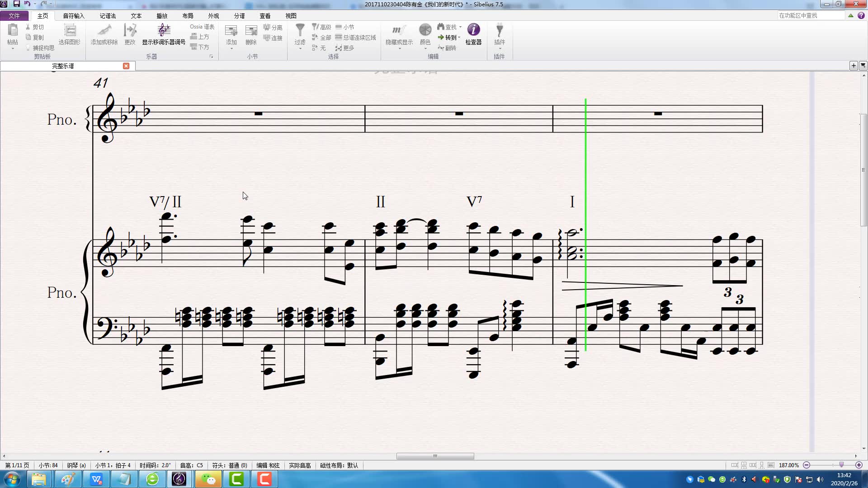The width and height of the screenshot is (868, 488).
Task: Expand the Add bars dropdown arrow
Action: pyautogui.click(x=231, y=48)
